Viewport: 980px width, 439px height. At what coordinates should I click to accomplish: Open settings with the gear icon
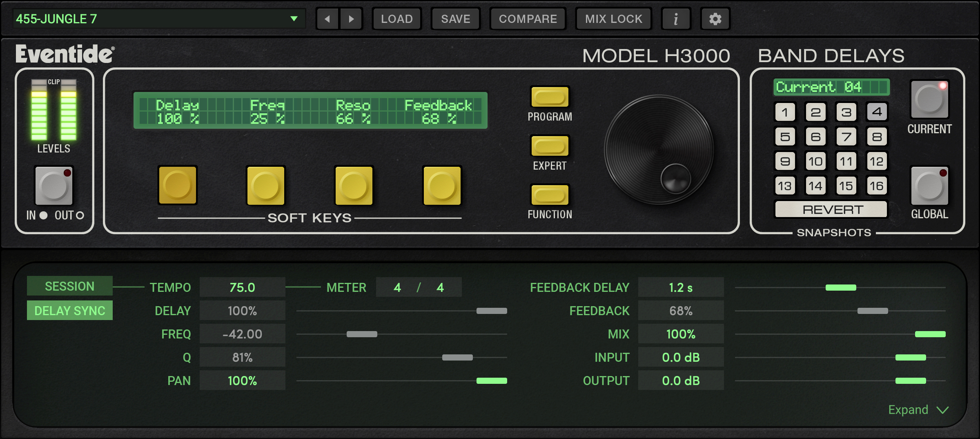(715, 19)
